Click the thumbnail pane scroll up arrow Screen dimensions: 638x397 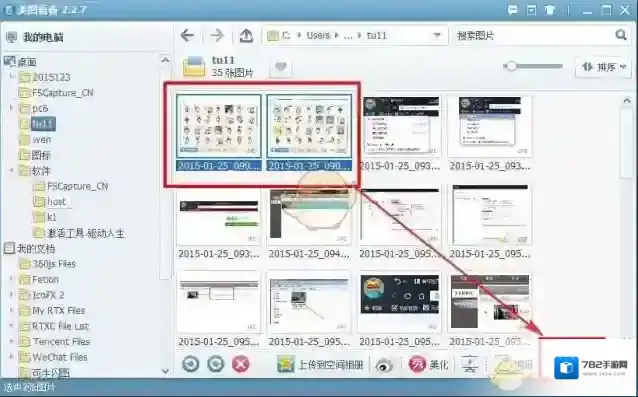[627, 100]
